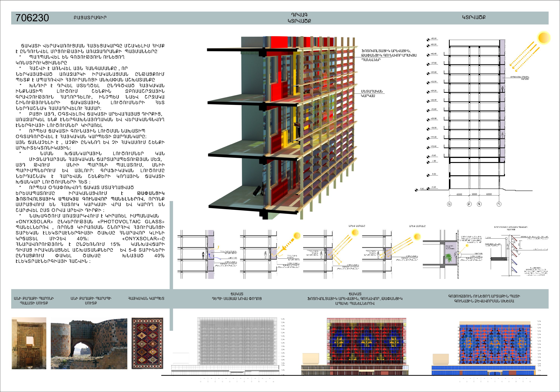Select the 706230 project number in the header
This screenshot has height=392, width=560.
(x=32, y=18)
